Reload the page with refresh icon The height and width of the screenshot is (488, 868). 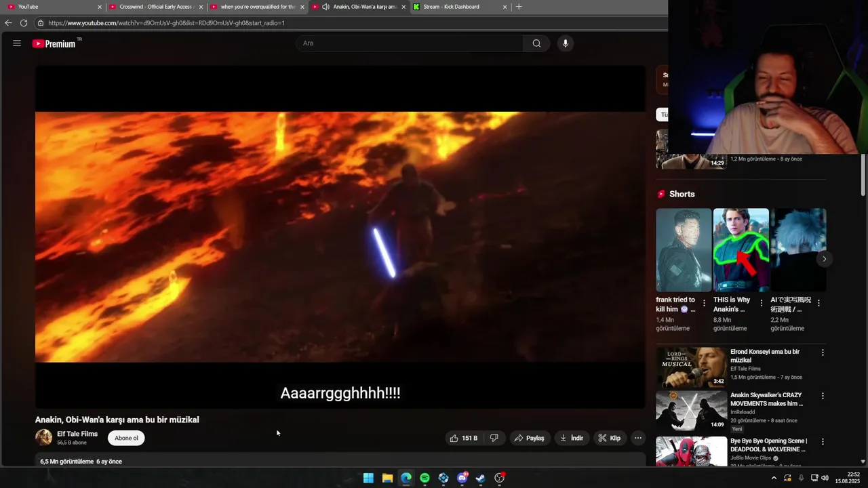[x=24, y=23]
